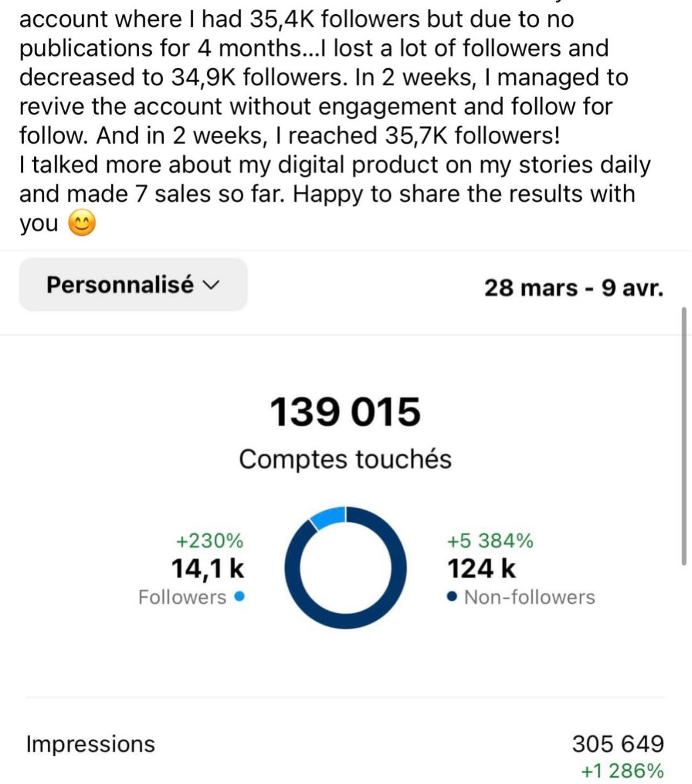
Task: Click the +1 286% impressions change
Action: (x=622, y=771)
